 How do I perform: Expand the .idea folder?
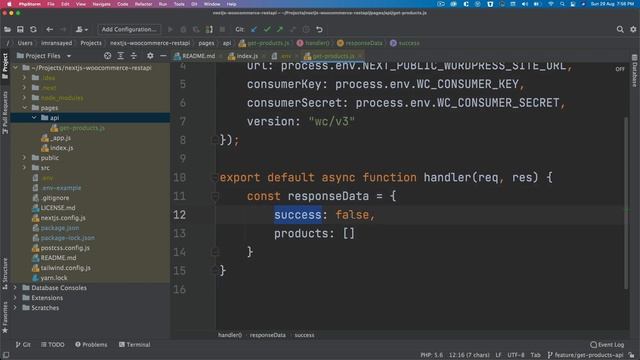point(24,78)
